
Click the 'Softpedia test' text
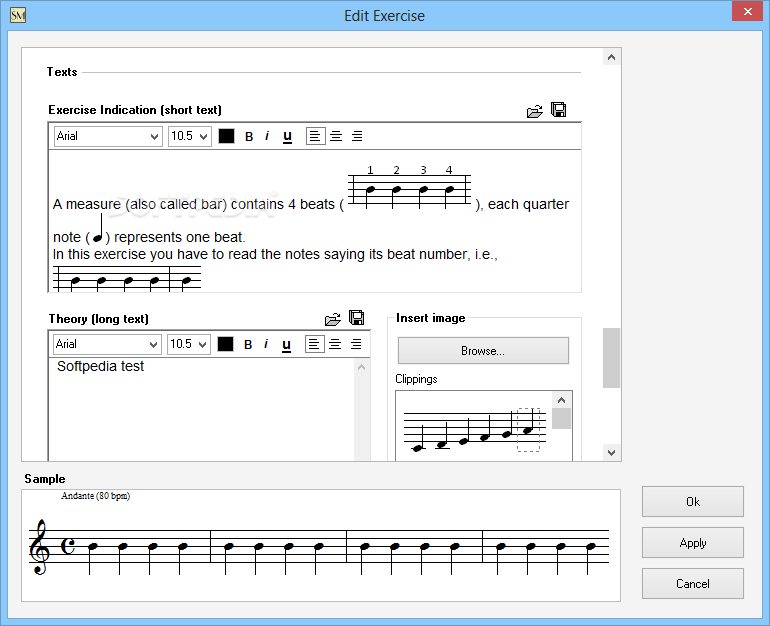tap(100, 366)
